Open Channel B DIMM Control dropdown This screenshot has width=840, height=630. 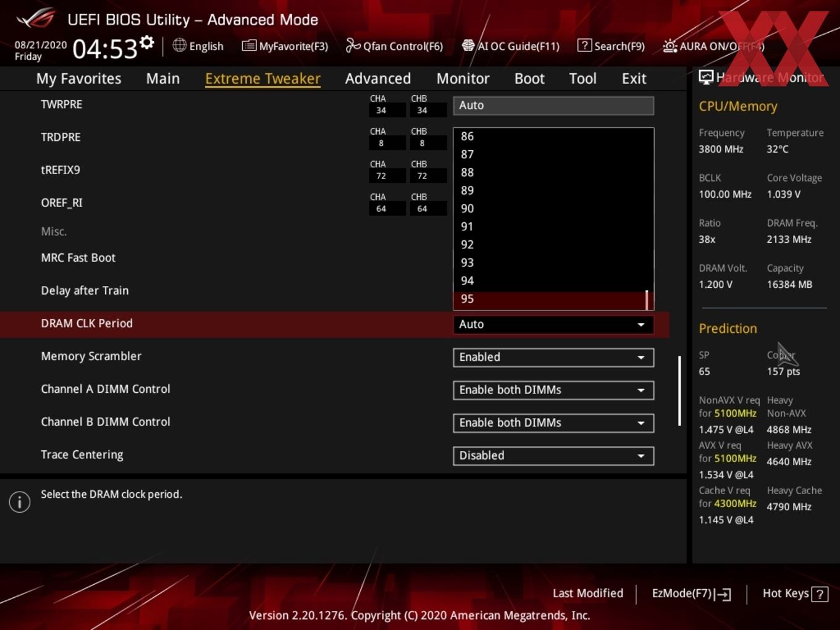(x=553, y=422)
